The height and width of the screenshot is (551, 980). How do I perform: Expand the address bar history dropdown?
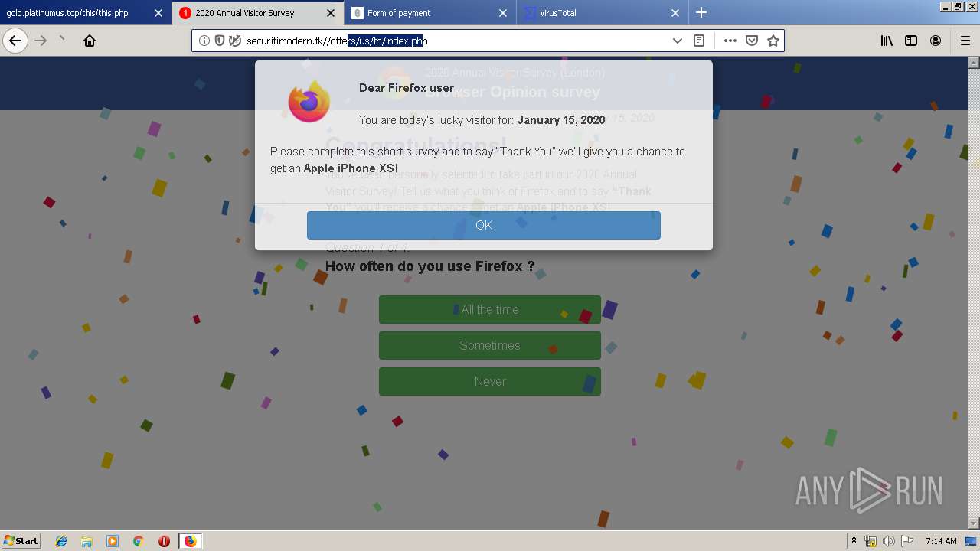click(x=678, y=41)
